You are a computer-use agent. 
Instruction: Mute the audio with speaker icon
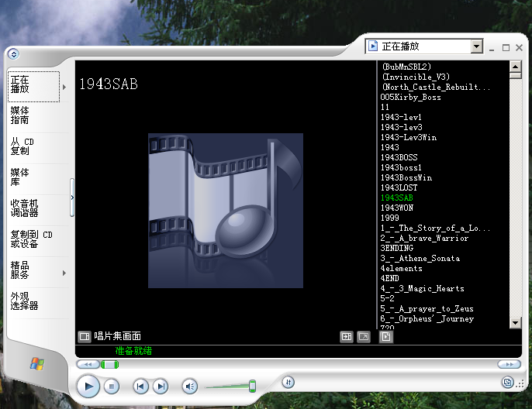[190, 386]
